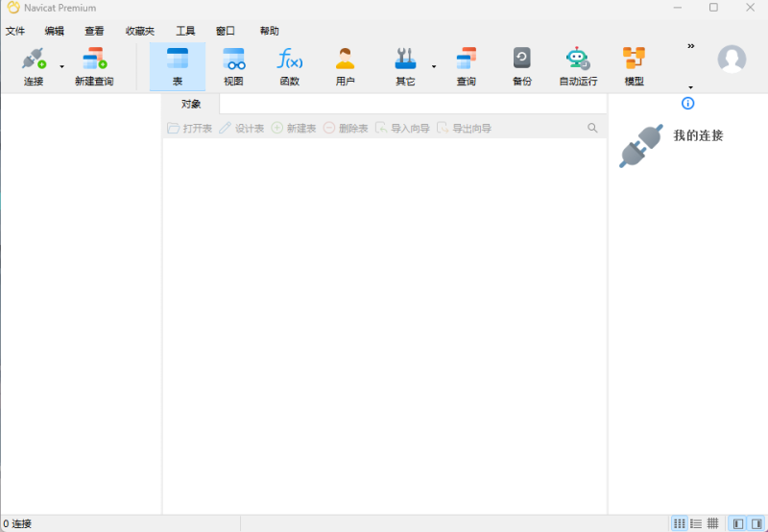The height and width of the screenshot is (532, 768).
Task: Select the 对象 (Objects) tab
Action: tap(191, 104)
